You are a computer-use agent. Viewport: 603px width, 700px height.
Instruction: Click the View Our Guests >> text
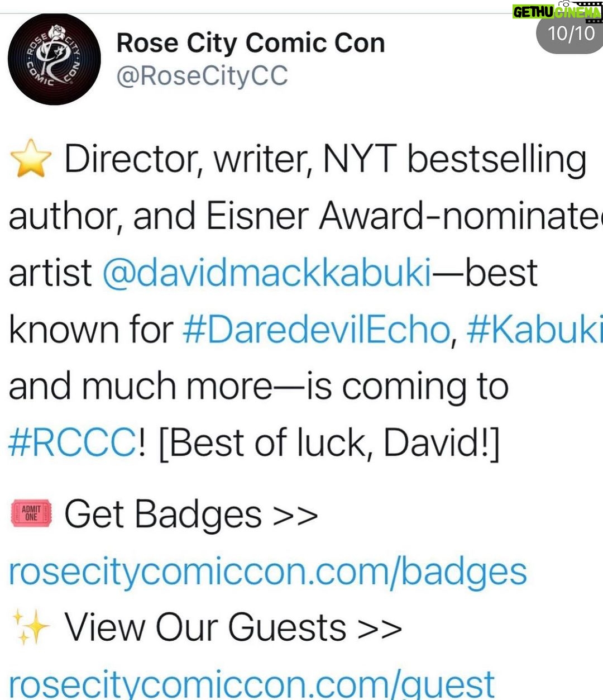233,627
